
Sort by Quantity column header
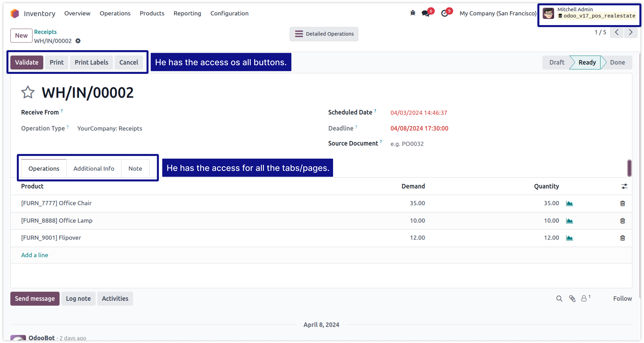pos(547,186)
